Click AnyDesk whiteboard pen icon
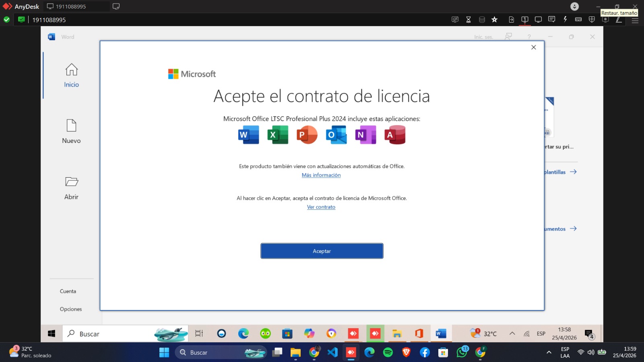The image size is (644, 362). pos(619,19)
